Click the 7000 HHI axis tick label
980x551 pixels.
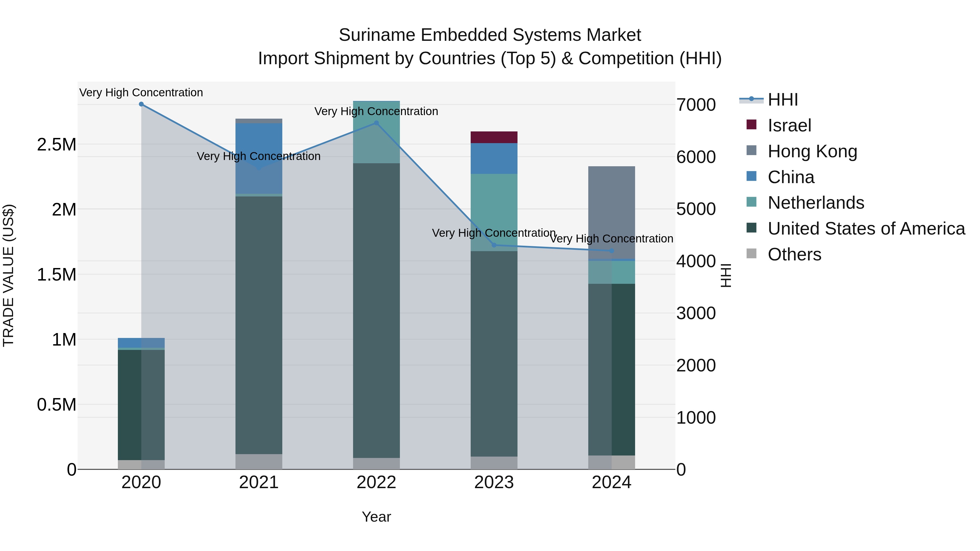click(x=696, y=104)
